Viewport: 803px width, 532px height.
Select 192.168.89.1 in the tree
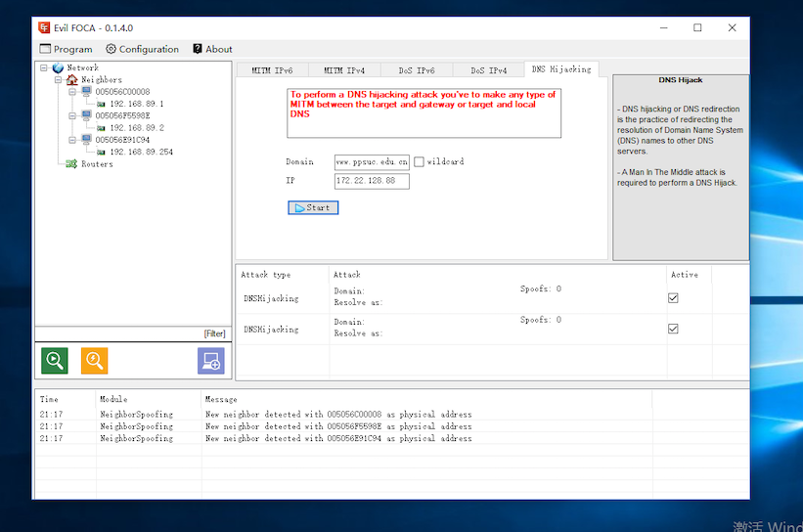coord(137,104)
